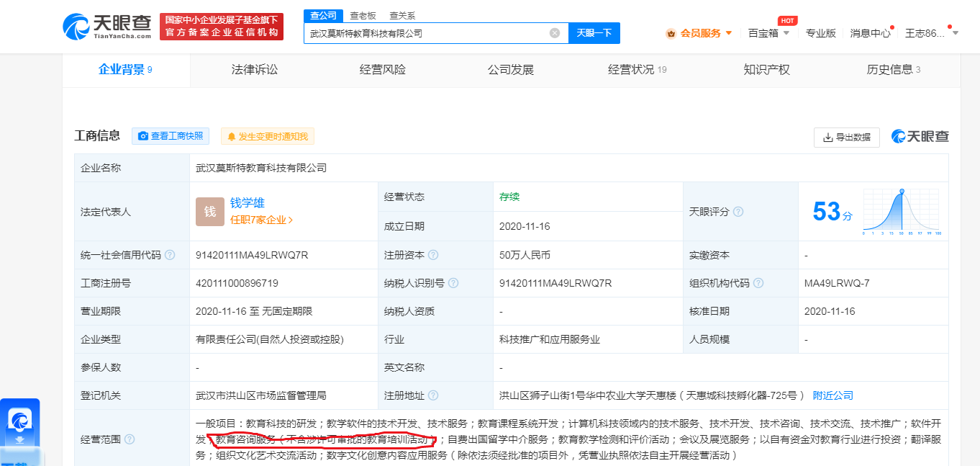This screenshot has width=980, height=466.
Task: Open the 附近公司 link
Action: pos(832,395)
